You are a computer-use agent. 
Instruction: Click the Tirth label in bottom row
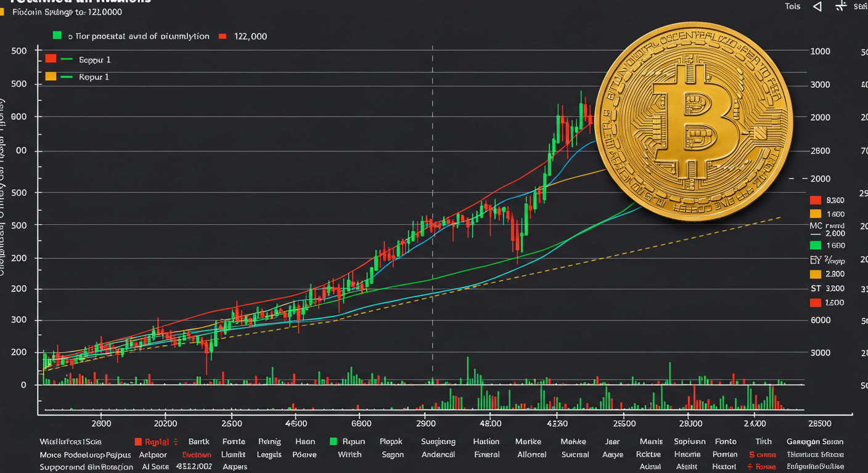point(763,442)
